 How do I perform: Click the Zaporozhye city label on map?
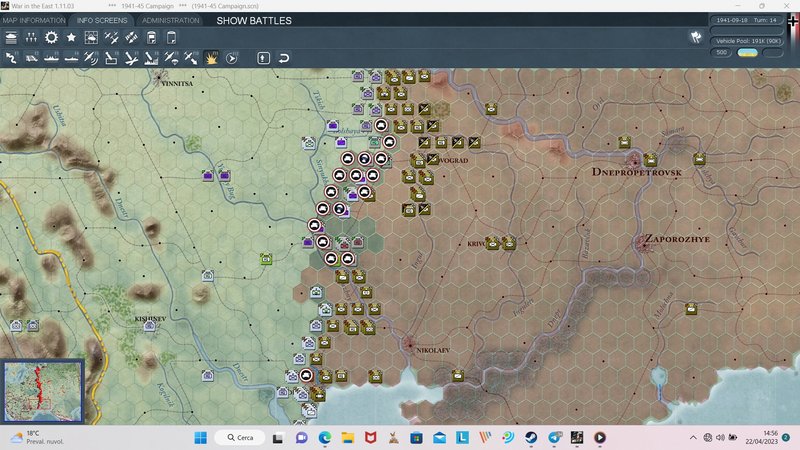pos(677,239)
